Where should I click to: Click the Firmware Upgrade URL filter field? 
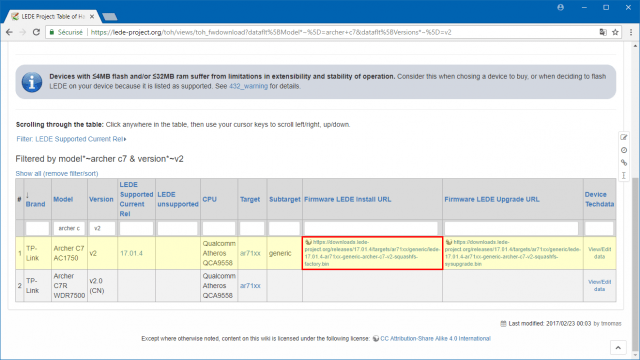pyautogui.click(x=511, y=228)
